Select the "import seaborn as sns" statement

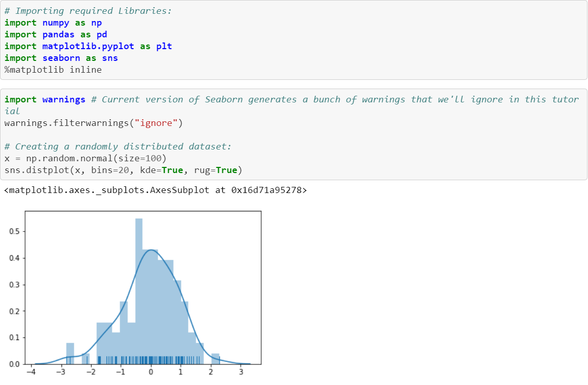click(x=61, y=58)
